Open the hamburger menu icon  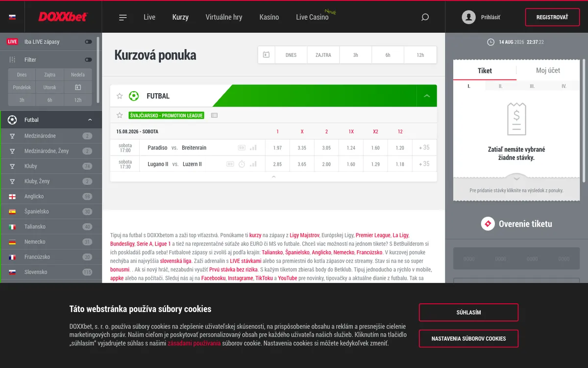click(123, 17)
